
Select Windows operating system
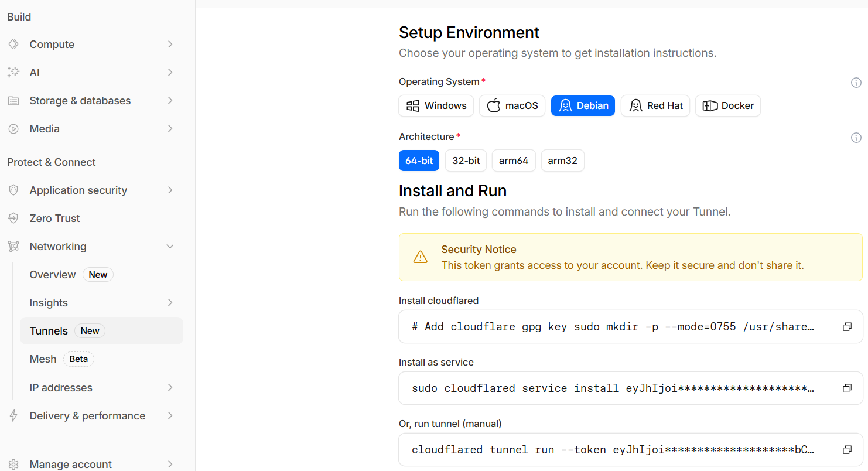(436, 106)
